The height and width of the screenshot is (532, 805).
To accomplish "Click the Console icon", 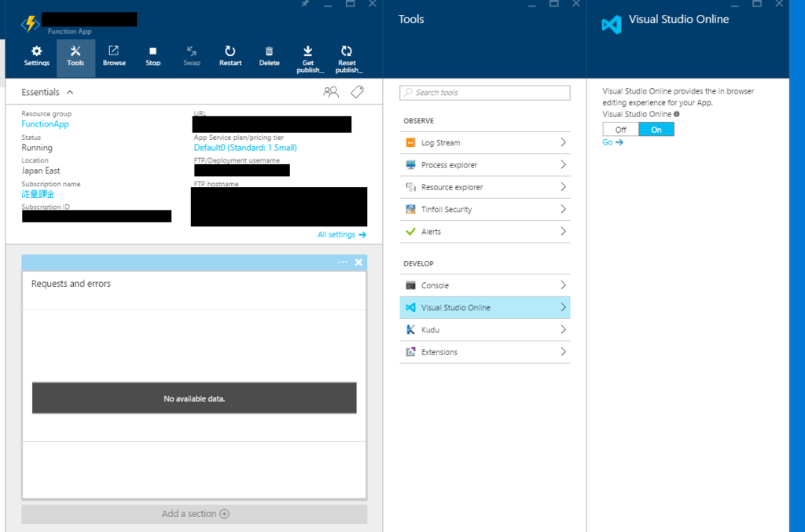I will click(x=410, y=285).
